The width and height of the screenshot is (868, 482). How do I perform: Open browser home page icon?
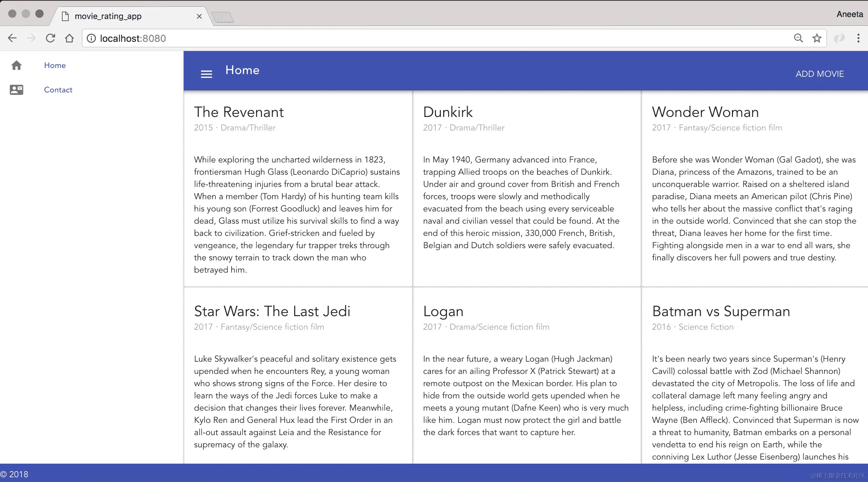(69, 38)
